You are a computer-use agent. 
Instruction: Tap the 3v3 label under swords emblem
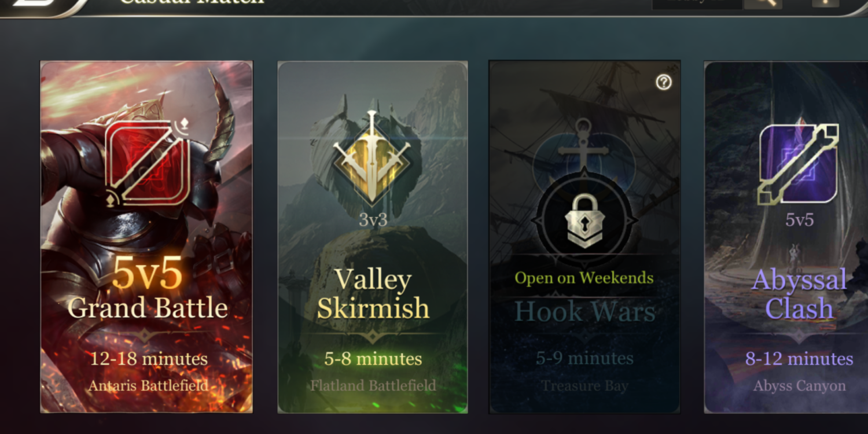pyautogui.click(x=373, y=220)
